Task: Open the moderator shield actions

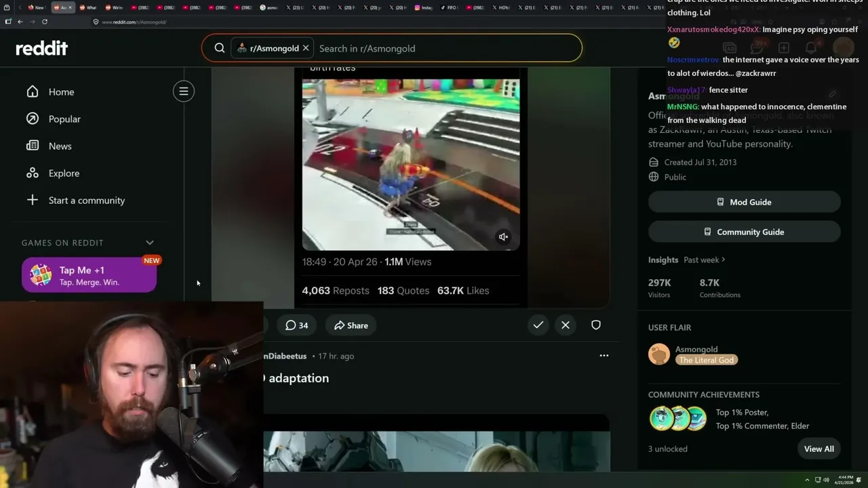Action: pos(596,325)
